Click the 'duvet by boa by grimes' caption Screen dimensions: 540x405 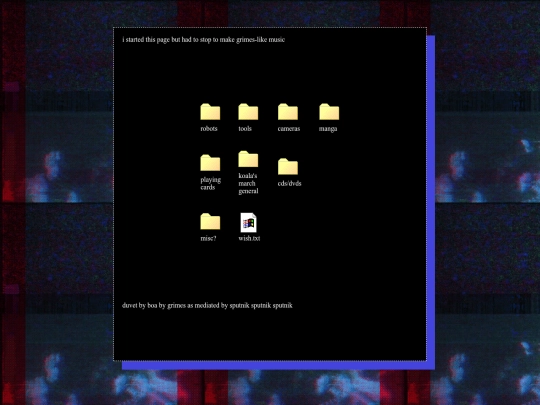point(207,305)
